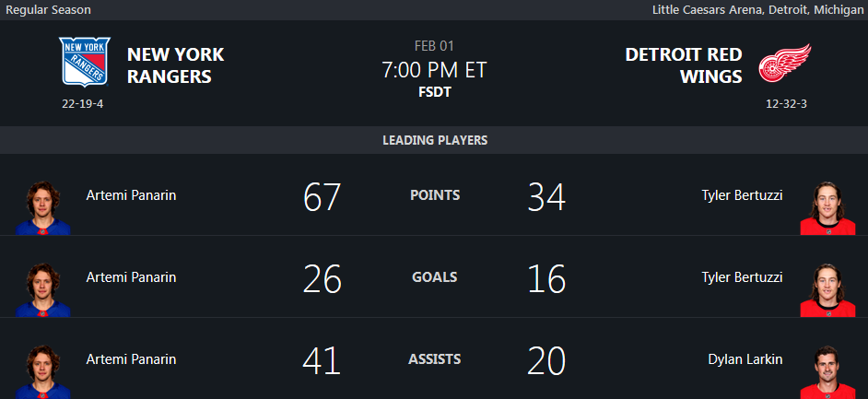Open Tyler Bertuzzi's headshot in Points row

point(827,207)
